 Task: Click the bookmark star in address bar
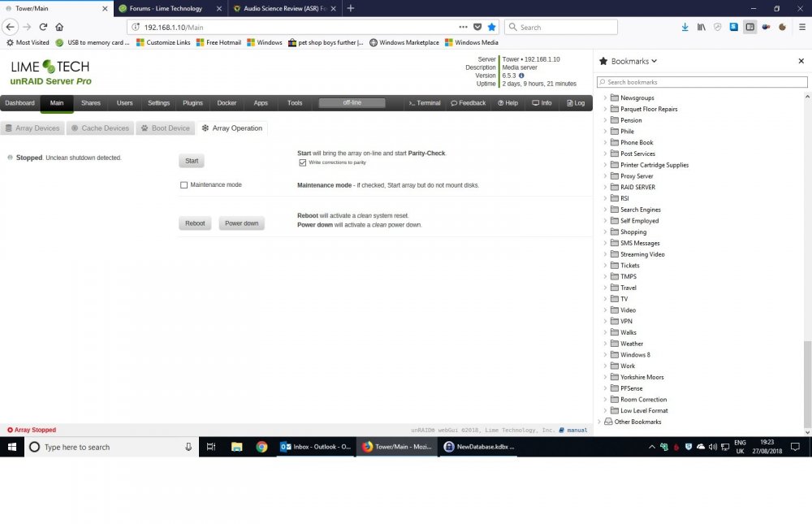pyautogui.click(x=491, y=27)
